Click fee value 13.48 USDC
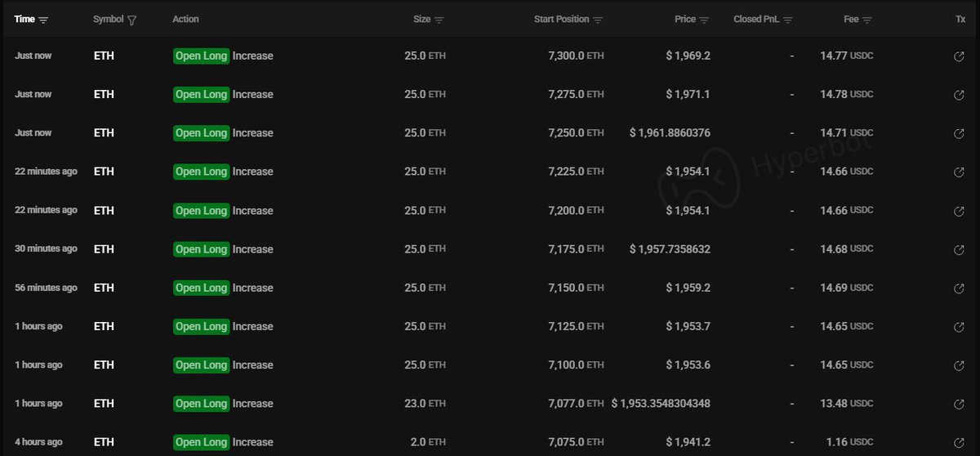The height and width of the screenshot is (456, 980). coord(847,404)
